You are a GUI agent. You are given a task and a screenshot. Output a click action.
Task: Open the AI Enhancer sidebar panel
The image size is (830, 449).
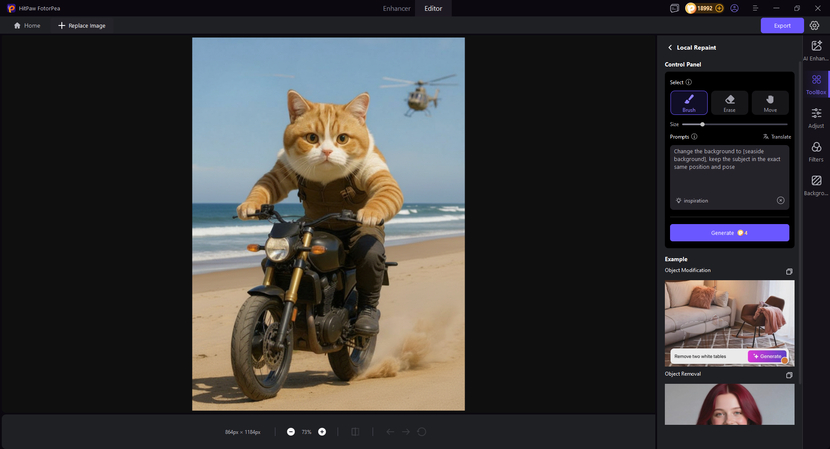(x=816, y=51)
